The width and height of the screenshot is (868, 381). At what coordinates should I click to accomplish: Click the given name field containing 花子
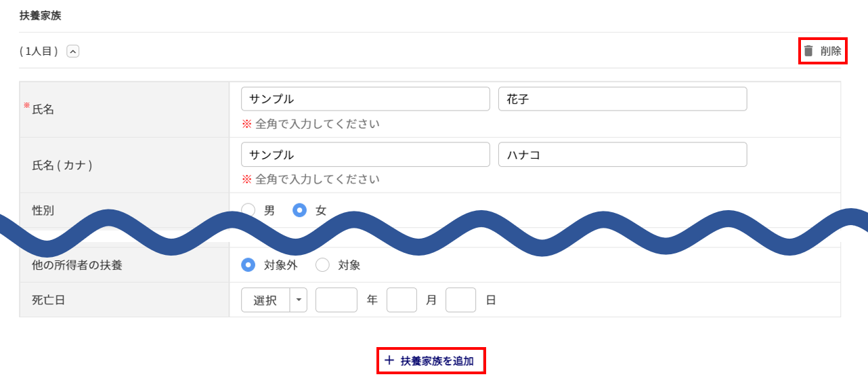click(x=622, y=99)
